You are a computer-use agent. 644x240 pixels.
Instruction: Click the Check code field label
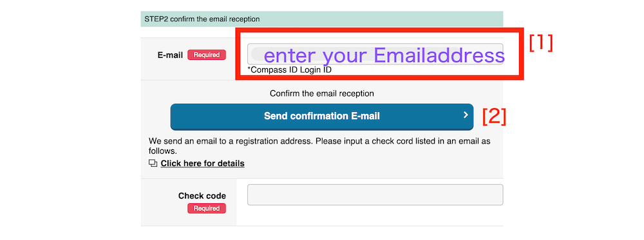click(202, 196)
